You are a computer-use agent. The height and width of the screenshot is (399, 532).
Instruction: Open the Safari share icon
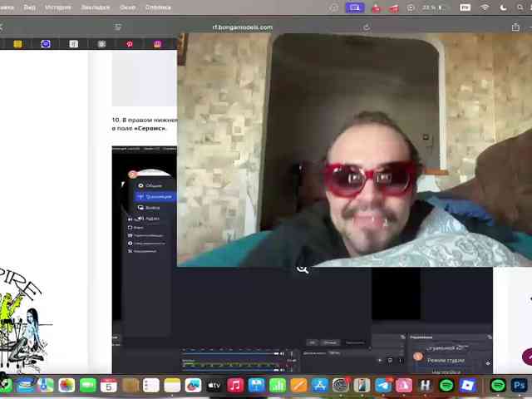[515, 27]
